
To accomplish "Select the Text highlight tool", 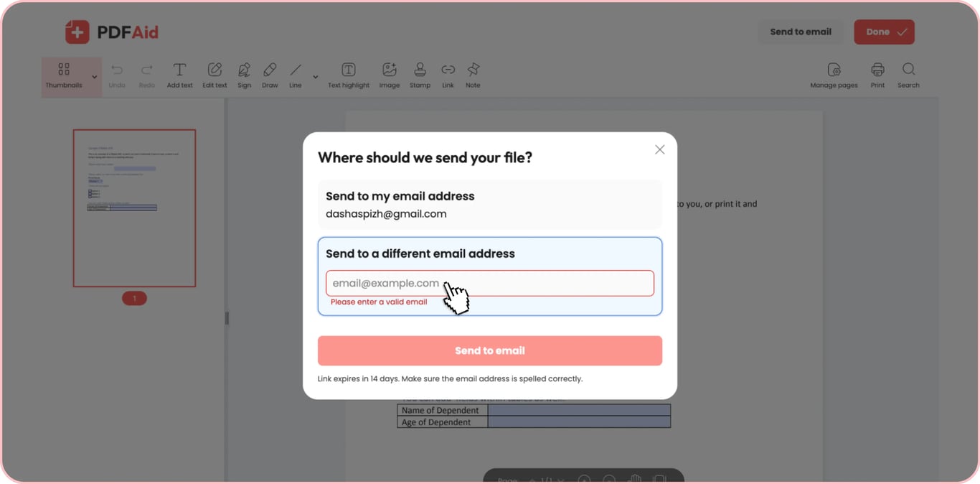I will point(349,75).
